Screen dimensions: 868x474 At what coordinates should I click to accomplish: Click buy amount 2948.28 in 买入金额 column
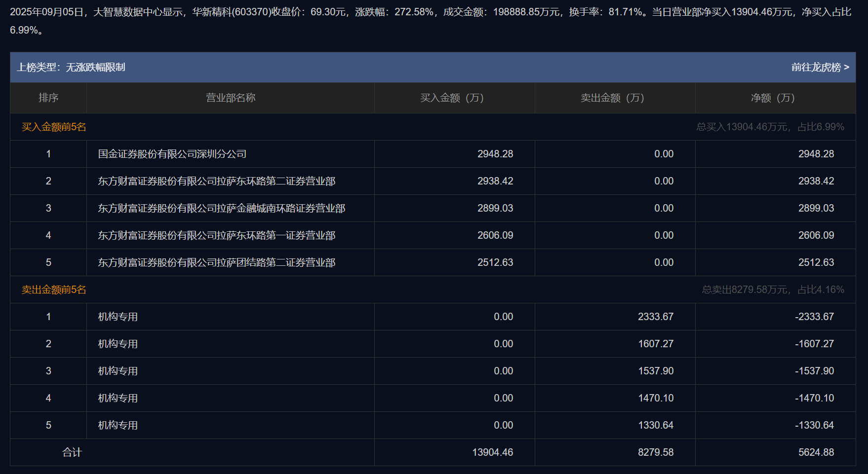[x=495, y=154]
